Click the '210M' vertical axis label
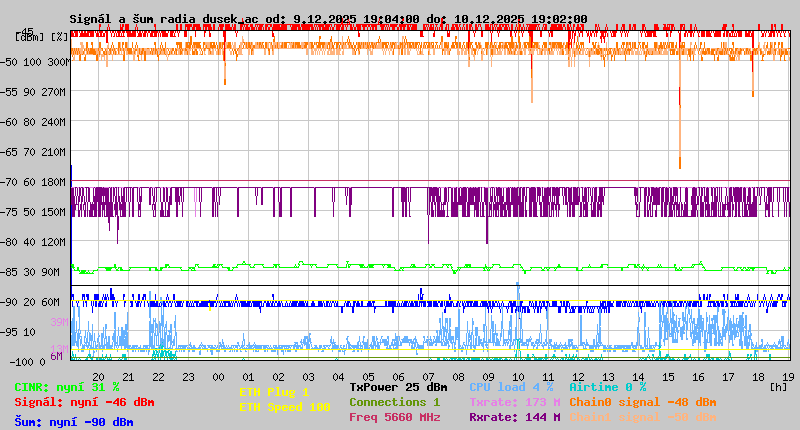Image resolution: width=800 pixels, height=430 pixels. click(56, 152)
